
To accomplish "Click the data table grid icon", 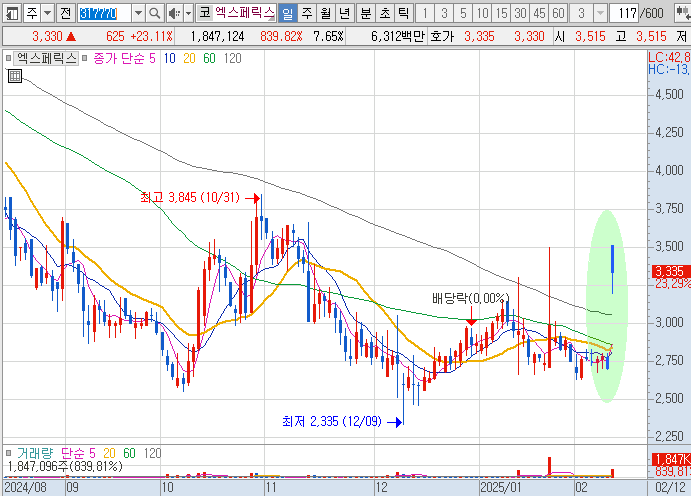I will tap(15, 76).
